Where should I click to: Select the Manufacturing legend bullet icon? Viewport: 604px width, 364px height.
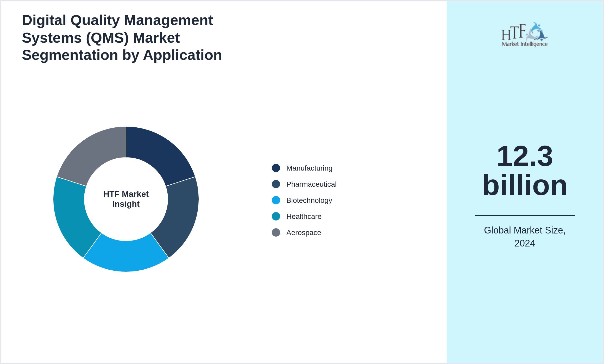click(x=276, y=168)
